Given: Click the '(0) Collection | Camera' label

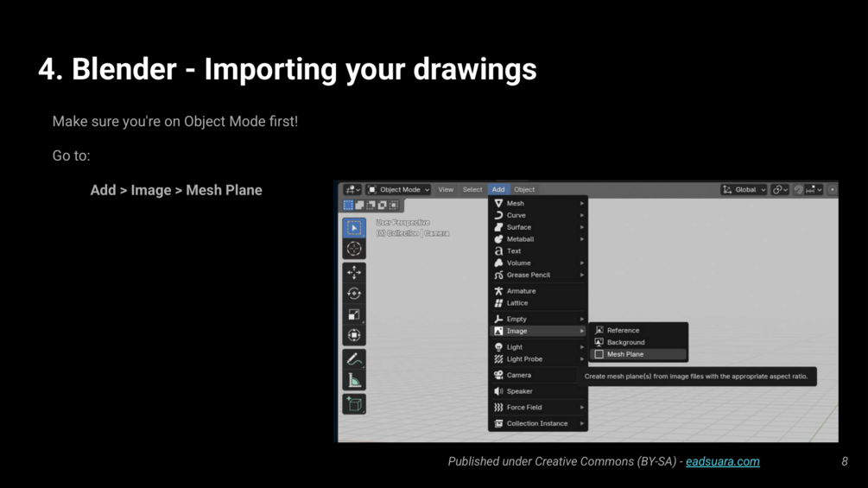Looking at the screenshot, I should click(x=413, y=233).
